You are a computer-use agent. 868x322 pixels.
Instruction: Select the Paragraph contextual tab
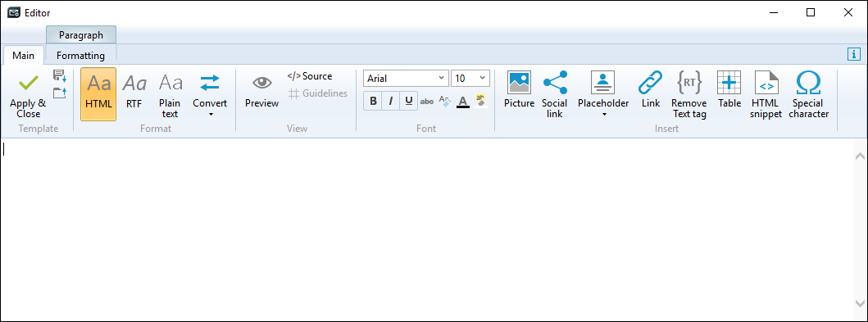81,35
